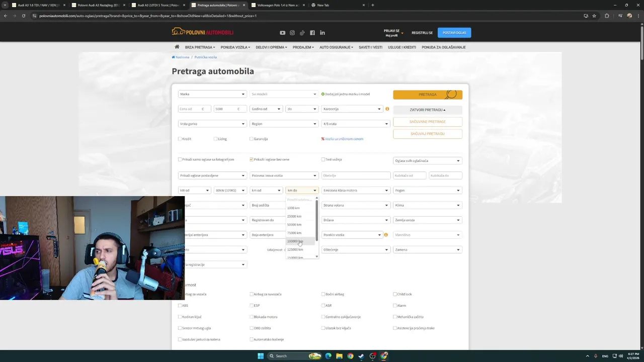Open the Ponuda vozila menu

point(235,47)
